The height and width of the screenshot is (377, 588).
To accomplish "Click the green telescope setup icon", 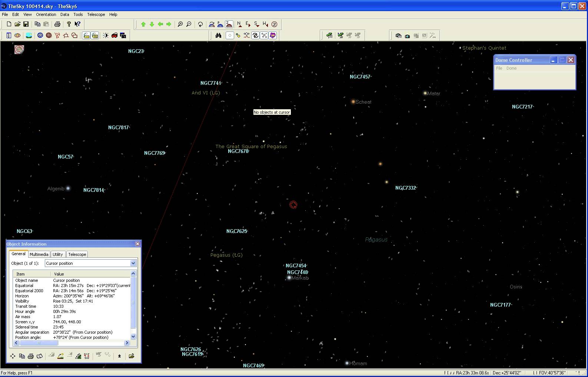I will [x=329, y=36].
